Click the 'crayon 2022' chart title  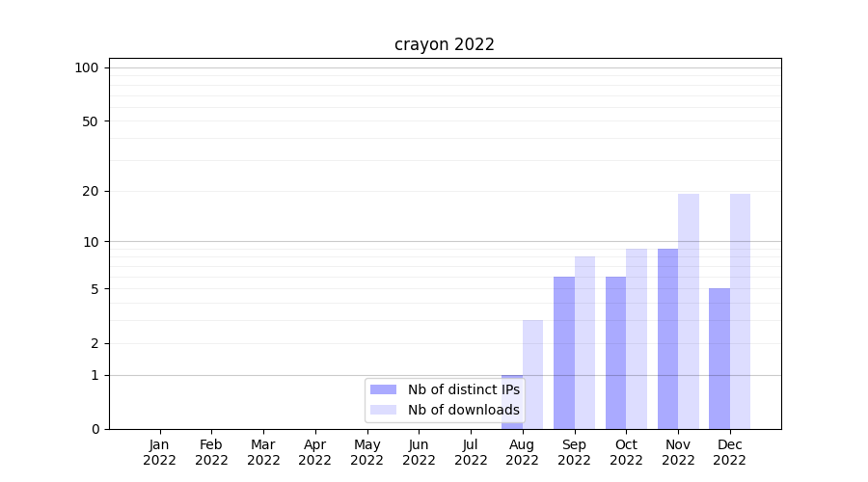(x=444, y=44)
